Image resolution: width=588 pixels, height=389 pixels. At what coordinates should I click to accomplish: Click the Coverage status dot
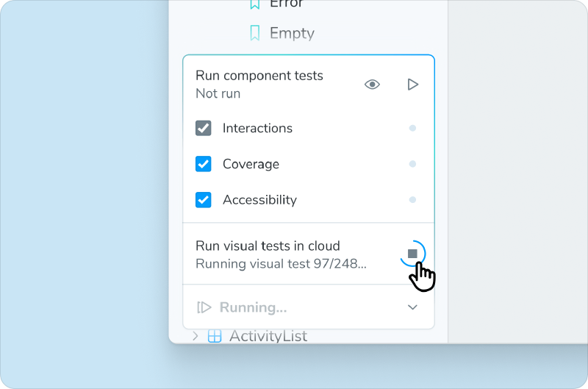412,164
